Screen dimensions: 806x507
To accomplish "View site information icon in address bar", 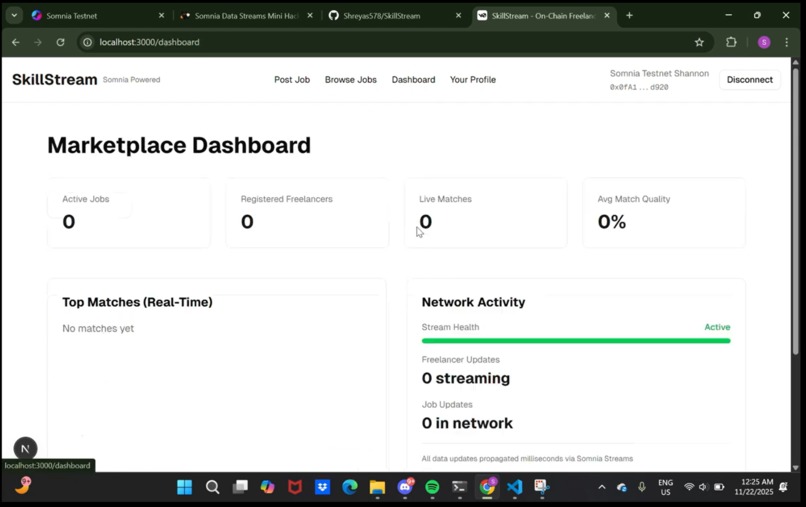I will [87, 42].
